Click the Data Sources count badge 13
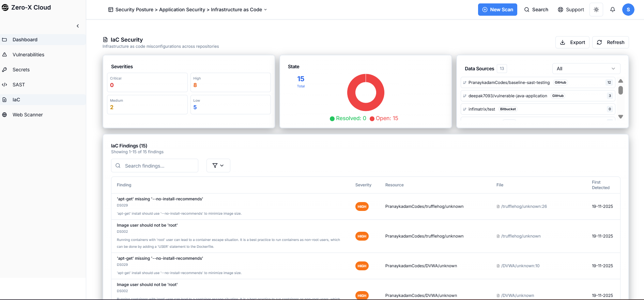Viewport: 644px width, 300px height. [x=502, y=69]
